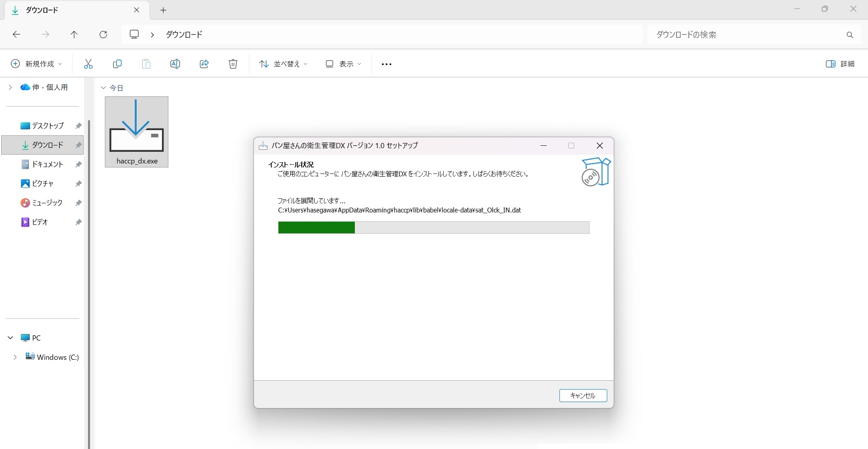
Task: Toggle the 詳細 details pane
Action: point(840,64)
